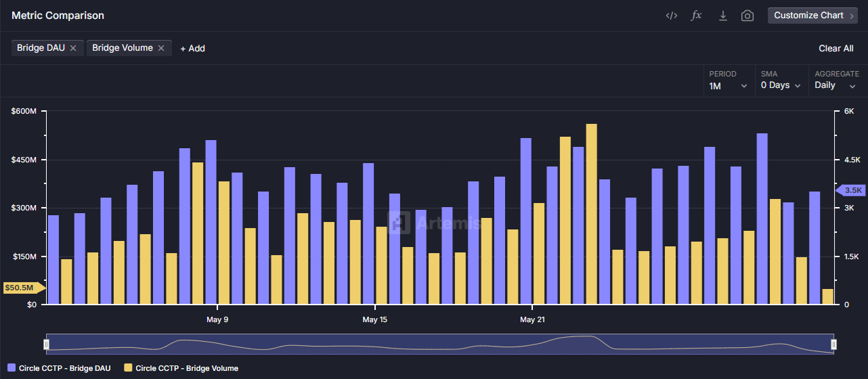Select the Bridge DAU metric chip label
This screenshot has width=868, height=379.
[x=41, y=48]
